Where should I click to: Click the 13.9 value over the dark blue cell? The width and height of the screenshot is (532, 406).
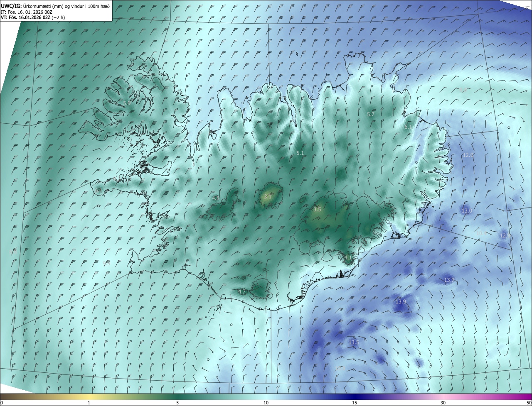tap(401, 301)
